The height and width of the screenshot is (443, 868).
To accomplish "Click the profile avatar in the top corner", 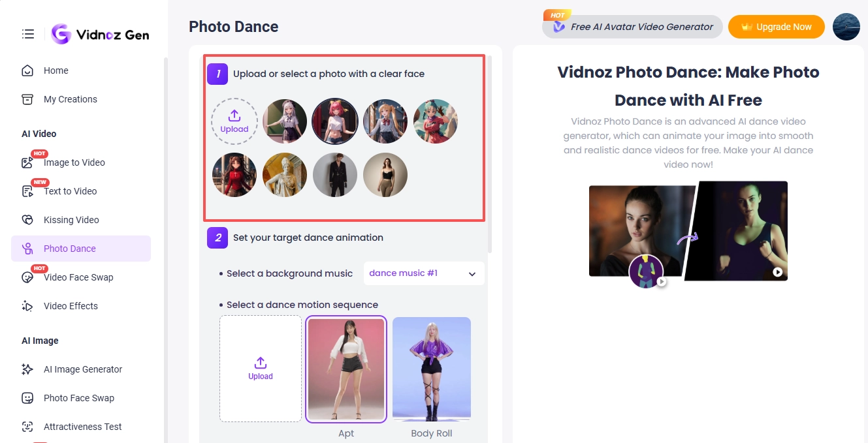I will (846, 27).
